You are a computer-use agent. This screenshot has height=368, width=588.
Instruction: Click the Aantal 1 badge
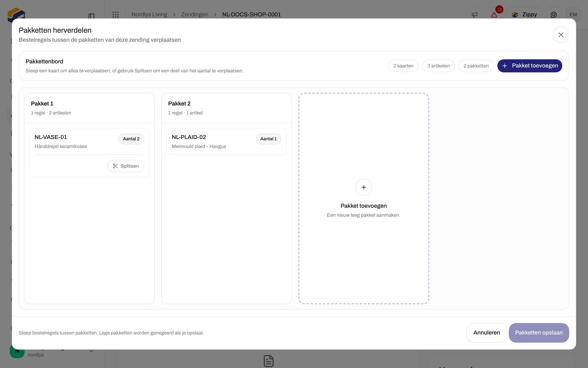click(x=268, y=139)
